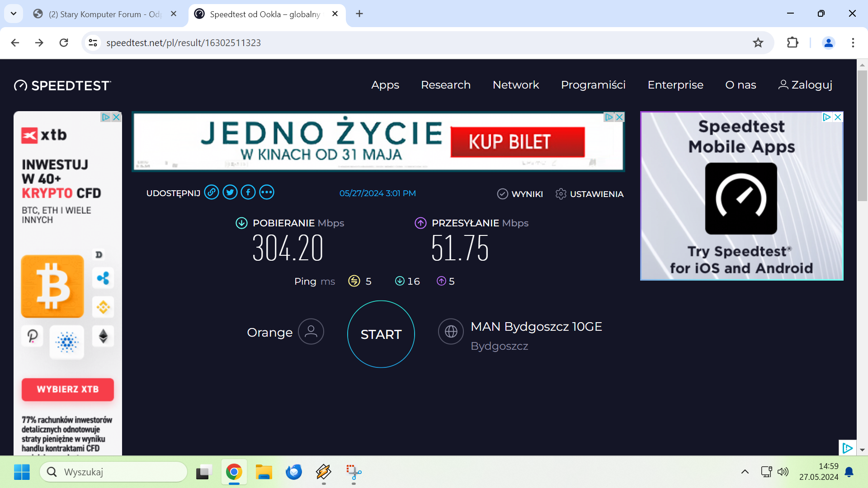The image size is (868, 488).
Task: Click the Wyszukaj taskbar search box
Action: pyautogui.click(x=113, y=472)
